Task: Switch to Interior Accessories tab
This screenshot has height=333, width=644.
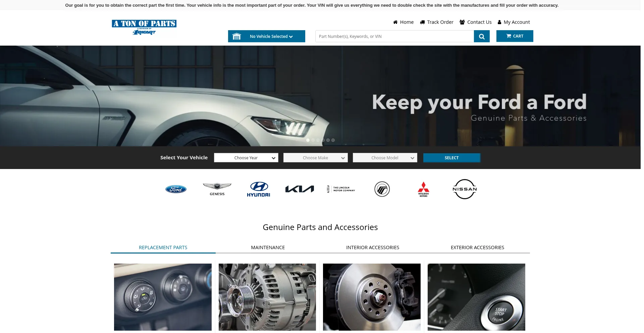Action: pyautogui.click(x=373, y=247)
